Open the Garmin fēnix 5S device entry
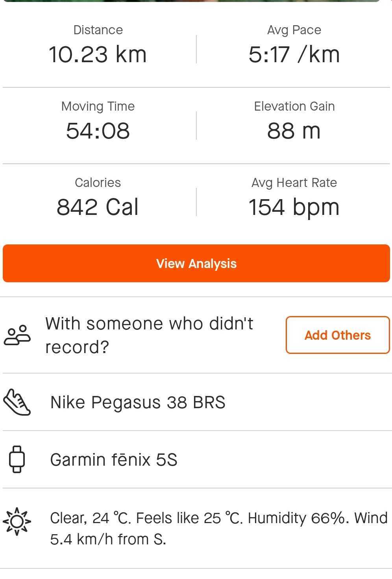Screen dimensions: 392x579 pos(196,459)
